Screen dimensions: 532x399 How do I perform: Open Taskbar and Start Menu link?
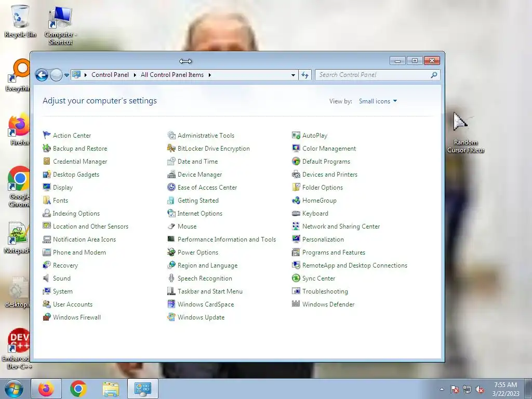point(210,291)
